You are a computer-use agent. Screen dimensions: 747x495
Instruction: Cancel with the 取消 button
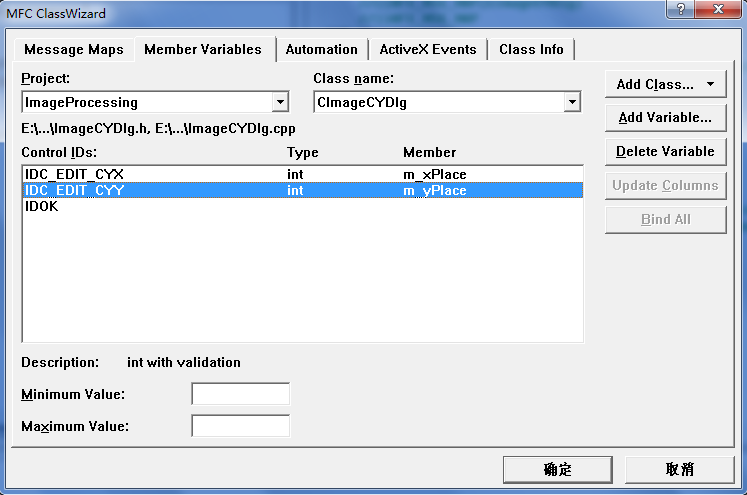tap(679, 470)
